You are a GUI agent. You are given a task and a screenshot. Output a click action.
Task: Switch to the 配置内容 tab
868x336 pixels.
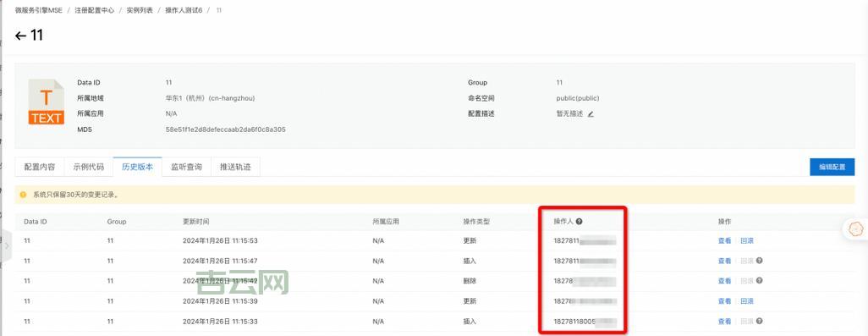pyautogui.click(x=39, y=167)
